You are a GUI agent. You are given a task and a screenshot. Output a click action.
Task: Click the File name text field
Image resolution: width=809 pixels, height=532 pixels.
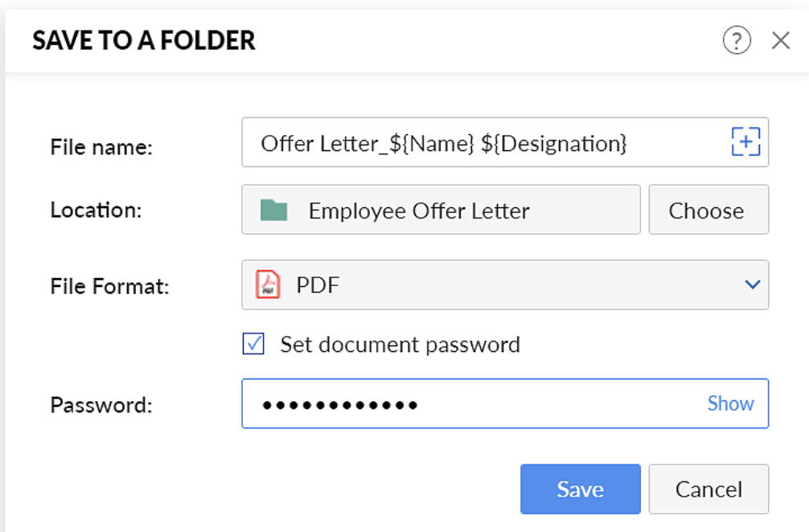click(x=505, y=142)
